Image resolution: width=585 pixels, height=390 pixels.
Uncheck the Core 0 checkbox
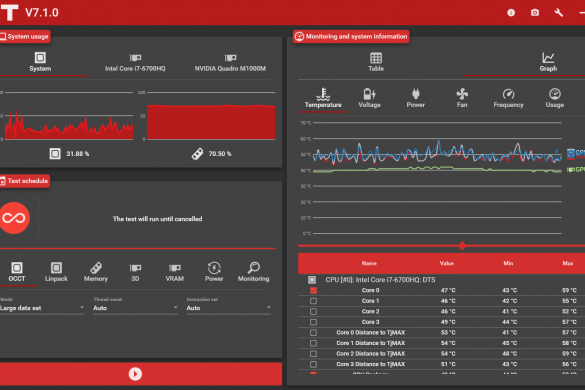click(x=313, y=290)
